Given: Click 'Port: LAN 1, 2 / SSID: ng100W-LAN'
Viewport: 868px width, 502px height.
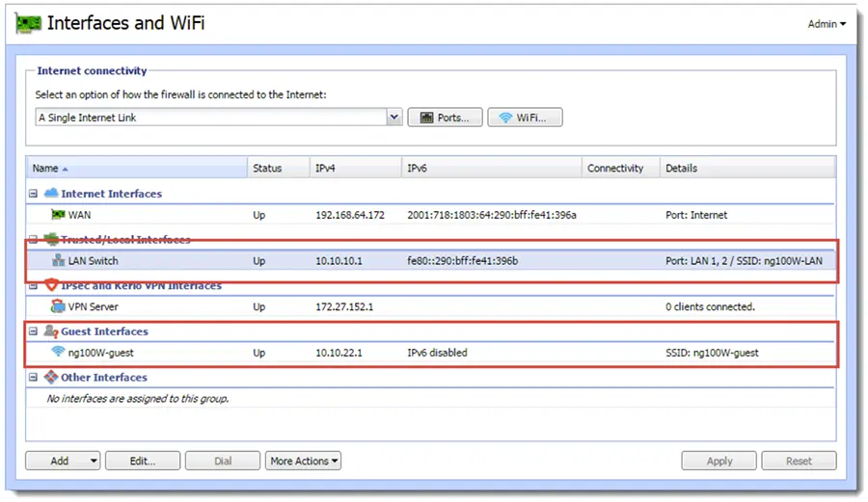Looking at the screenshot, I should [744, 260].
